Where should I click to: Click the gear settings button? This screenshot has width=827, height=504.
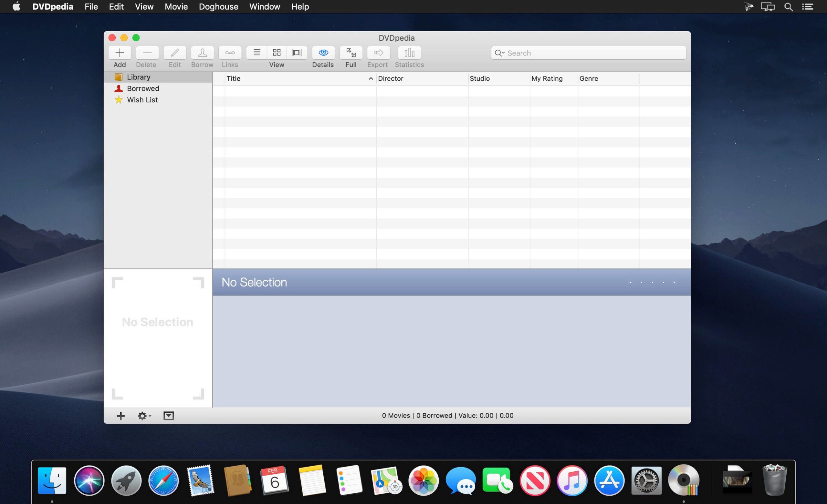[143, 416]
